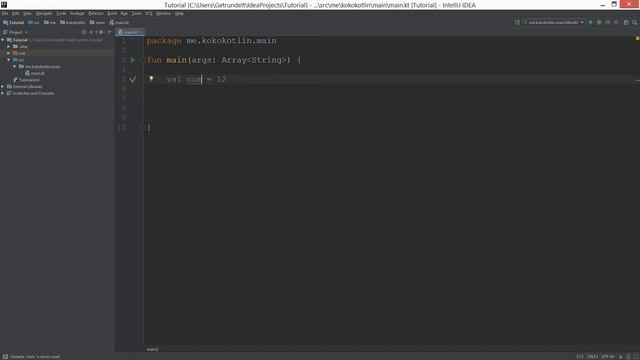Click the Tutorial breadcrumb in the navigation bar
The height and width of the screenshot is (360, 640).
[x=14, y=22]
